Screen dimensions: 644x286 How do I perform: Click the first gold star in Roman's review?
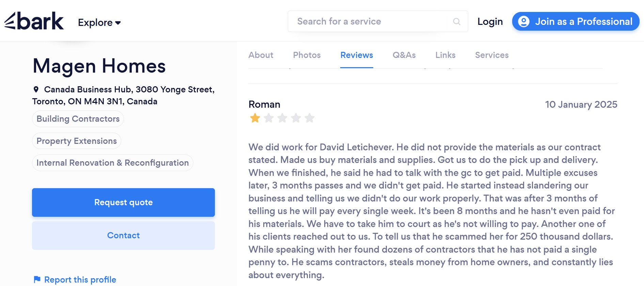[x=255, y=118]
